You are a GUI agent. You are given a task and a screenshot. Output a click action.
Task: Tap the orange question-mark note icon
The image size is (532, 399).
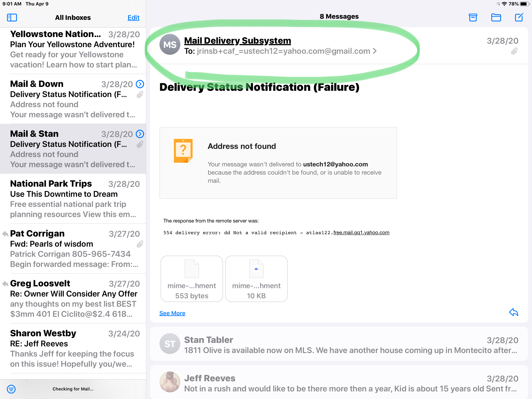pos(183,151)
